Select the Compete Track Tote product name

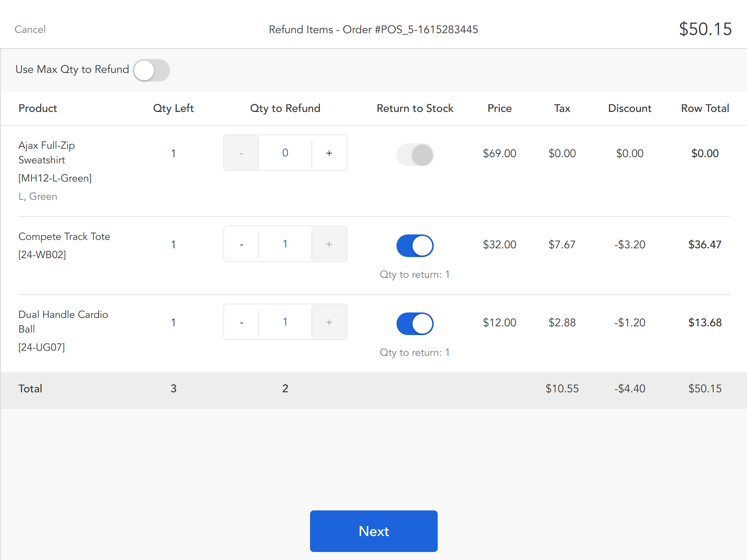pos(64,237)
